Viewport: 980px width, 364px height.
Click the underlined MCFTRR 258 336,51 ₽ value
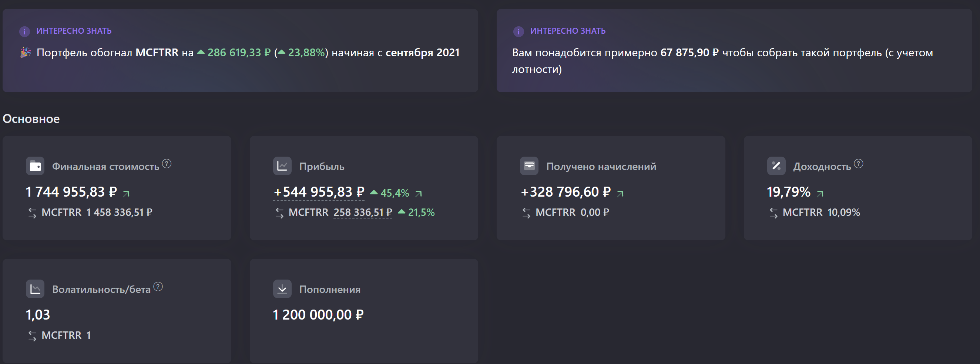coord(363,213)
